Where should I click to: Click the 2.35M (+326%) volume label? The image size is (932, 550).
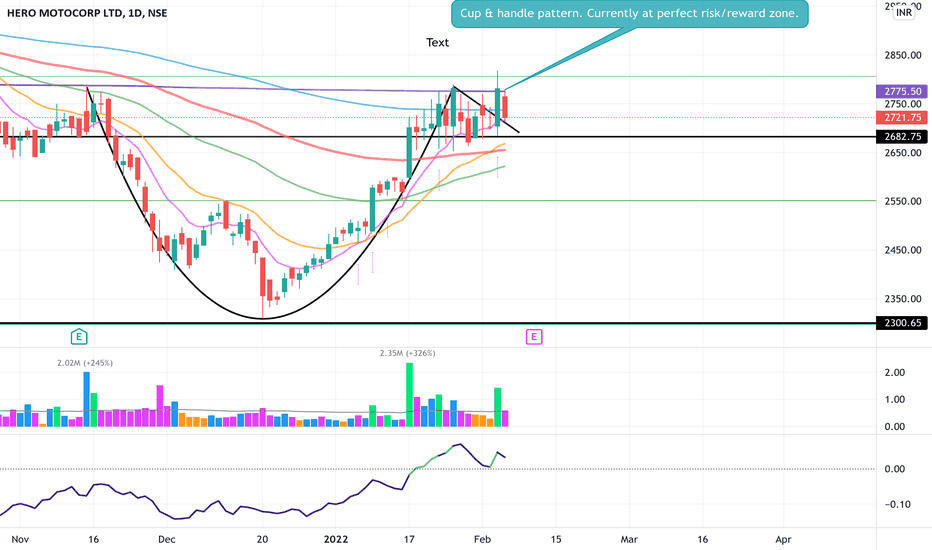(408, 353)
